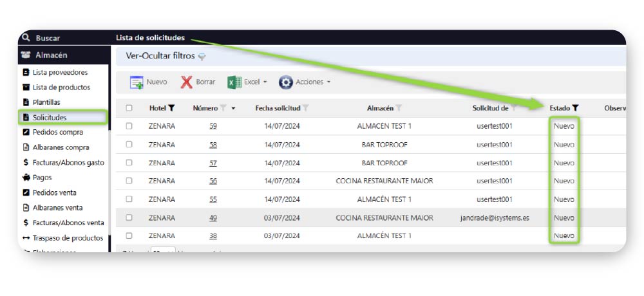Click the Acciones gear icon
644x296 pixels.
coord(286,82)
